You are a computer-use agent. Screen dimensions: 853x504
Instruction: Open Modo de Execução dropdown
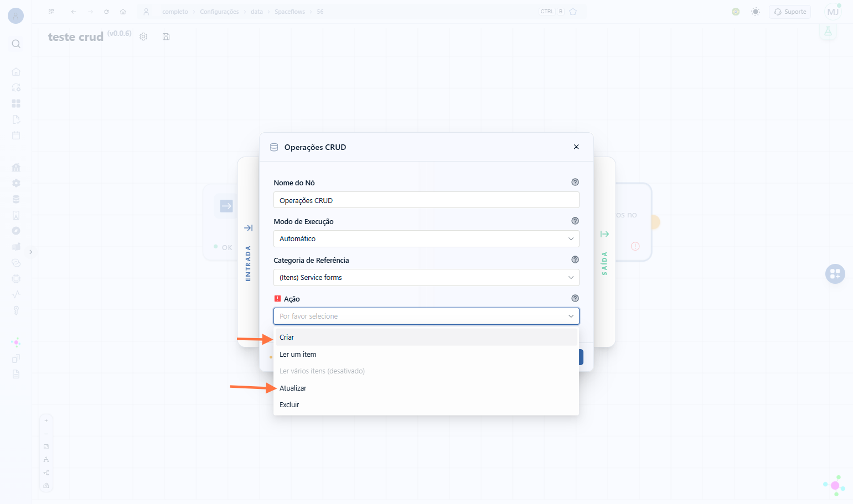[426, 238]
